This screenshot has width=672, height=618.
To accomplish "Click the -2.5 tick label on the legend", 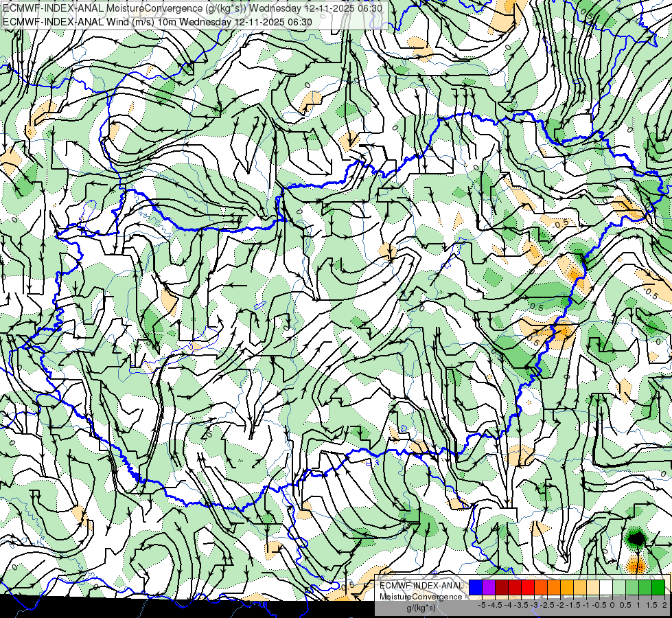I will click(547, 605).
